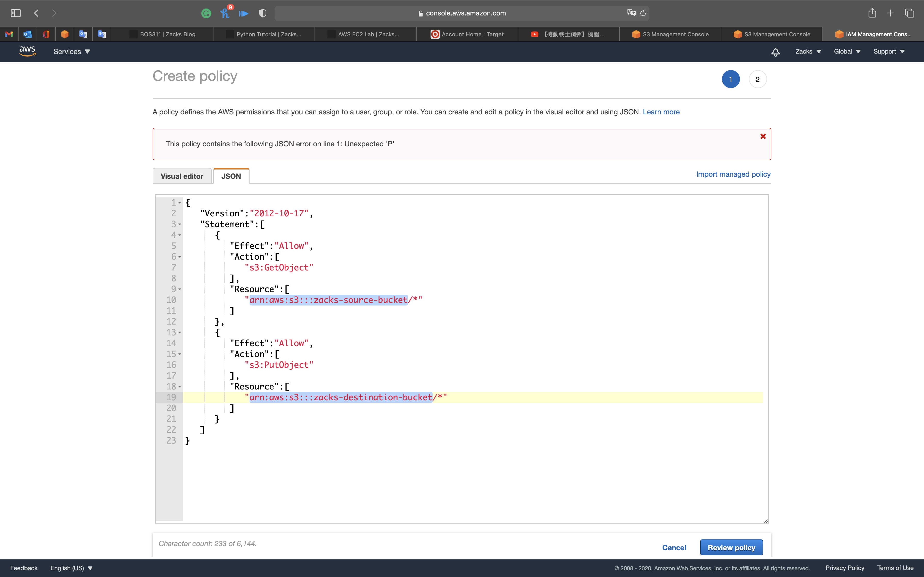Screen dimensions: 924x577
Task: Collapse the Statement array fold on line 3
Action: coord(180,224)
